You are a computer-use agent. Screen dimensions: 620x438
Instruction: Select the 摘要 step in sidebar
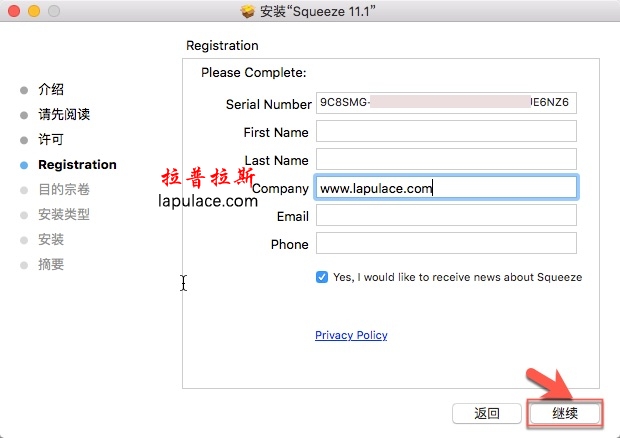[51, 264]
